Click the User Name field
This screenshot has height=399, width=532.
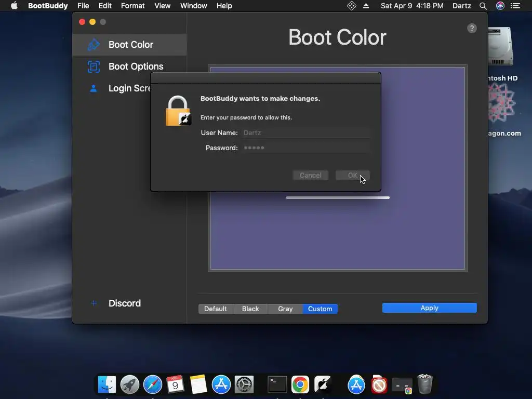(x=305, y=132)
